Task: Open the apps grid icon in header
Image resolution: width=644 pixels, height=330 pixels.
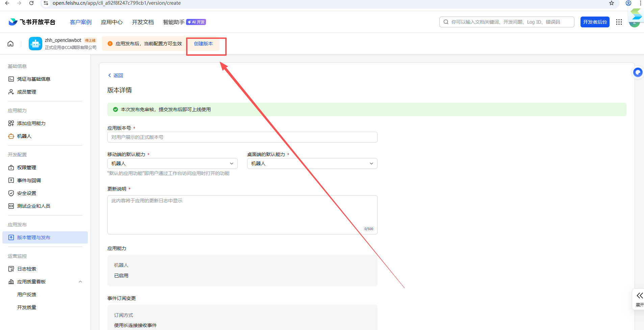Action: tap(619, 22)
